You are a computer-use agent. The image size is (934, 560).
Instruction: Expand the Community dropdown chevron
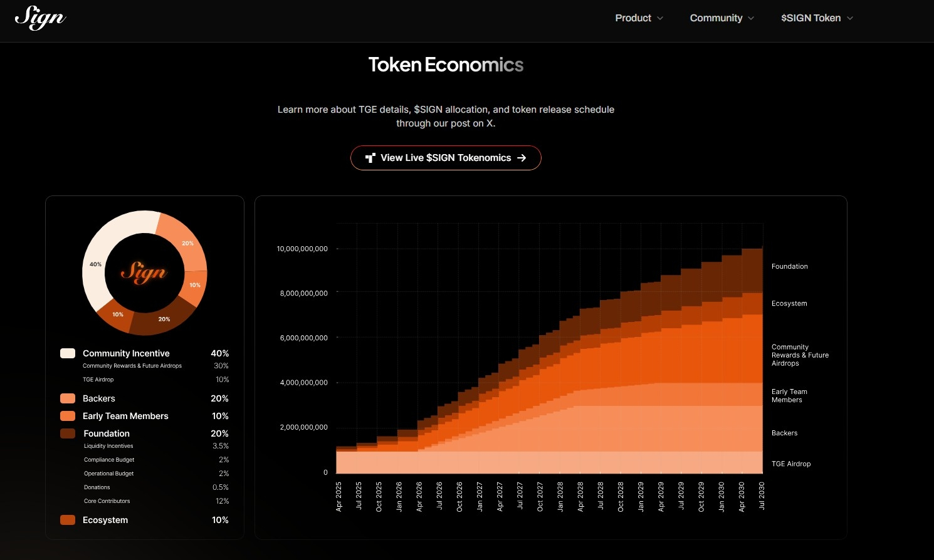[751, 18]
